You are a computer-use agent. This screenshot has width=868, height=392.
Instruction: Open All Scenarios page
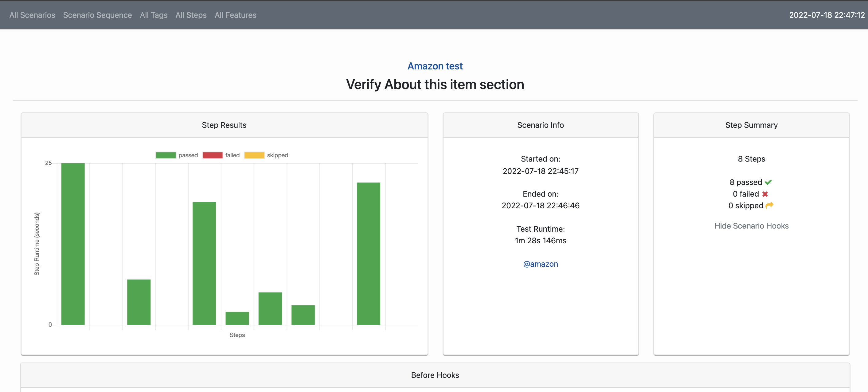[x=32, y=15]
